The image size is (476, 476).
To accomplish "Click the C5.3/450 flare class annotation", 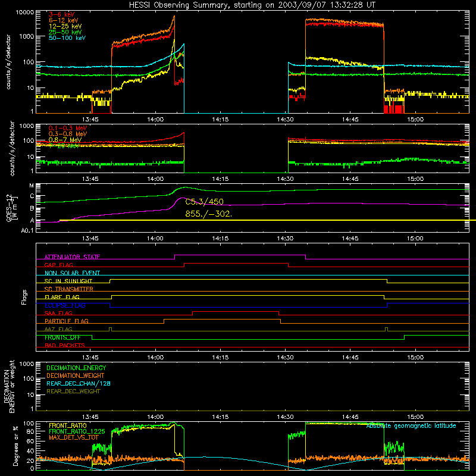I will pyautogui.click(x=204, y=202).
